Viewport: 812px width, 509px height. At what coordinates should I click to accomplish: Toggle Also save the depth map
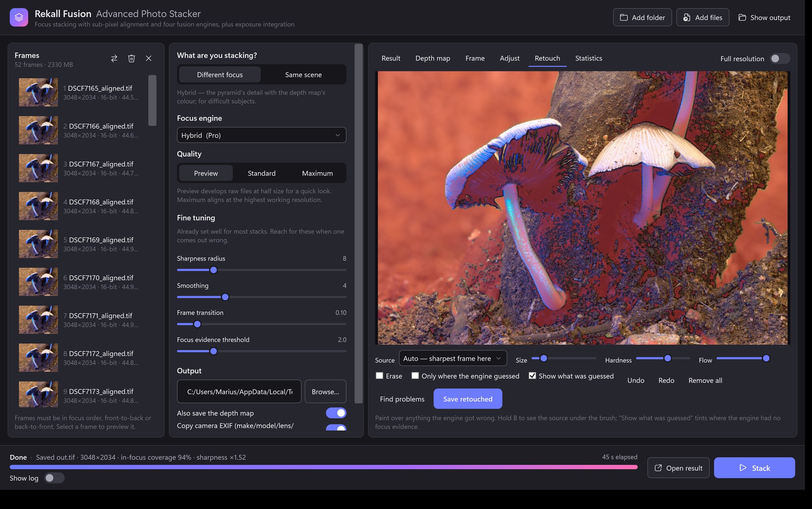coord(336,413)
